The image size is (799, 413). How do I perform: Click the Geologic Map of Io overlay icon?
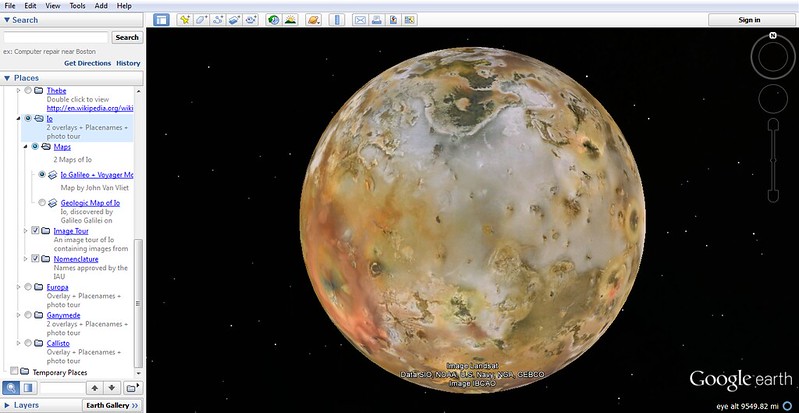point(52,203)
